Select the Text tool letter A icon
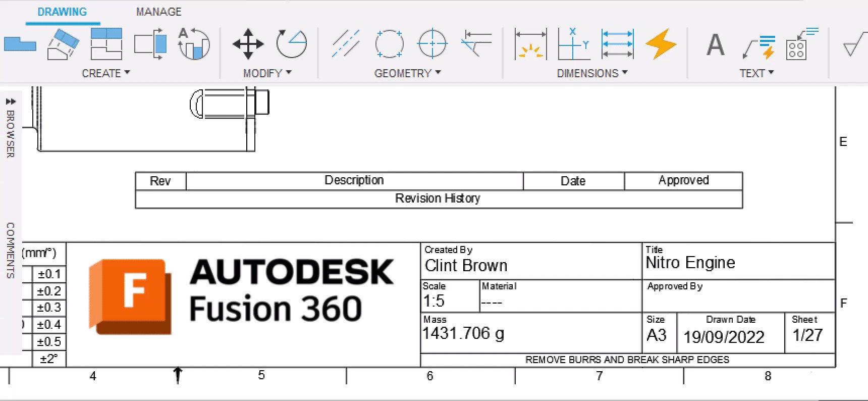The height and width of the screenshot is (401, 868). (x=715, y=44)
